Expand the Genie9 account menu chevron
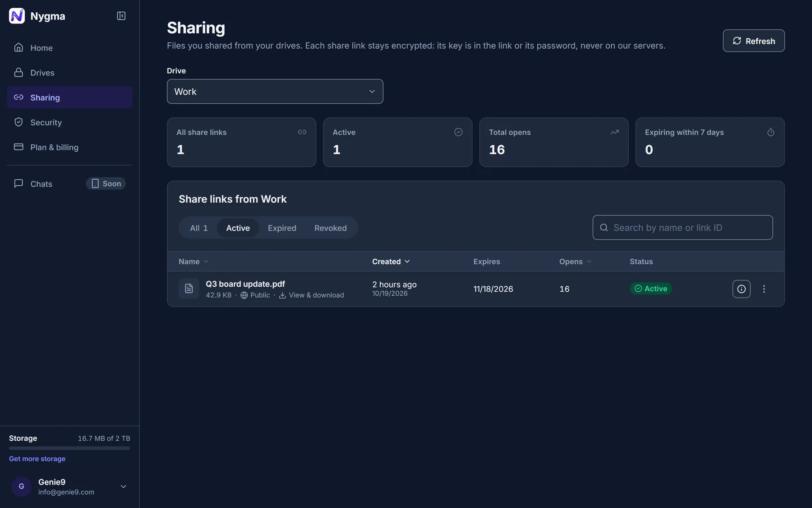The width and height of the screenshot is (812, 508). tap(123, 486)
